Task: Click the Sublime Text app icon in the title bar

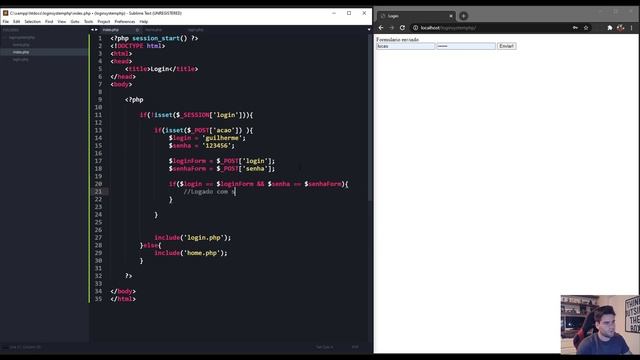Action: pyautogui.click(x=5, y=13)
